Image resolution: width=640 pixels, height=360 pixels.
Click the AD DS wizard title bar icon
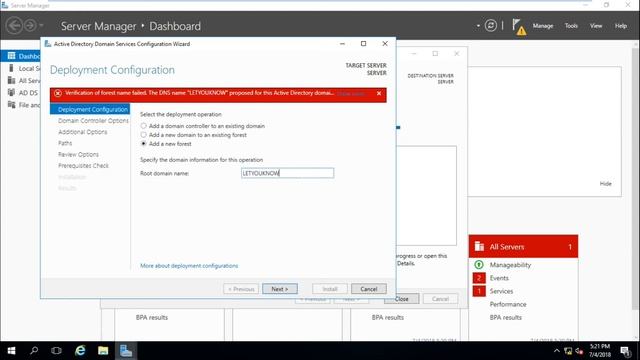[48, 44]
